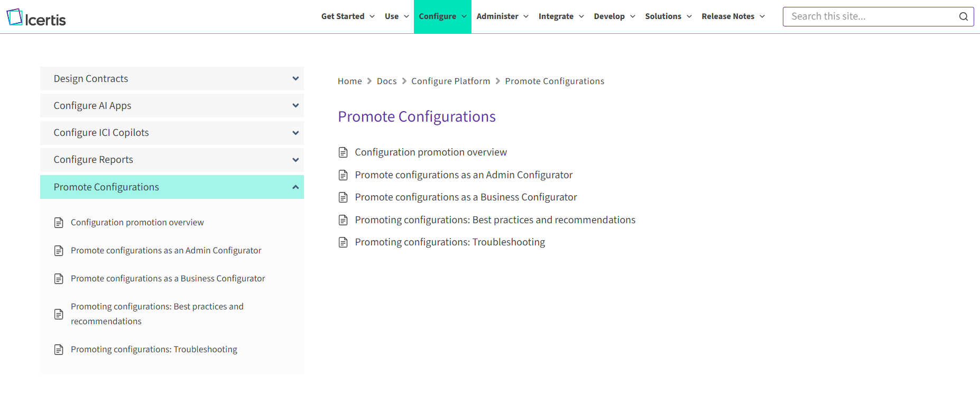Open the Solutions dropdown menu
This screenshot has width=980, height=402.
pyautogui.click(x=668, y=16)
